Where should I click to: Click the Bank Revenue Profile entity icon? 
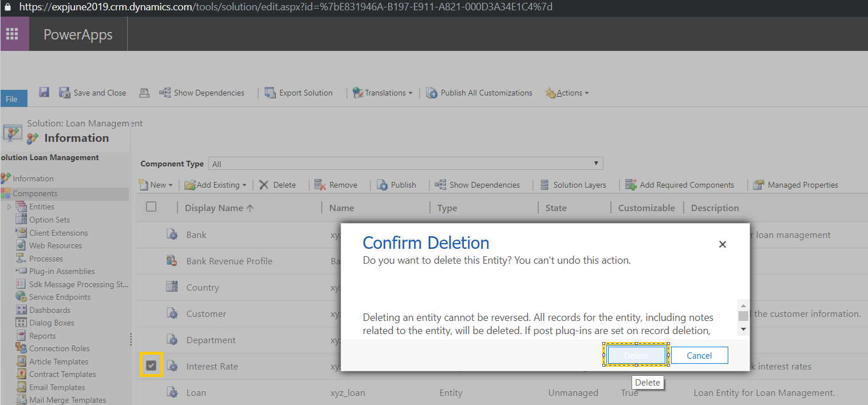[172, 261]
